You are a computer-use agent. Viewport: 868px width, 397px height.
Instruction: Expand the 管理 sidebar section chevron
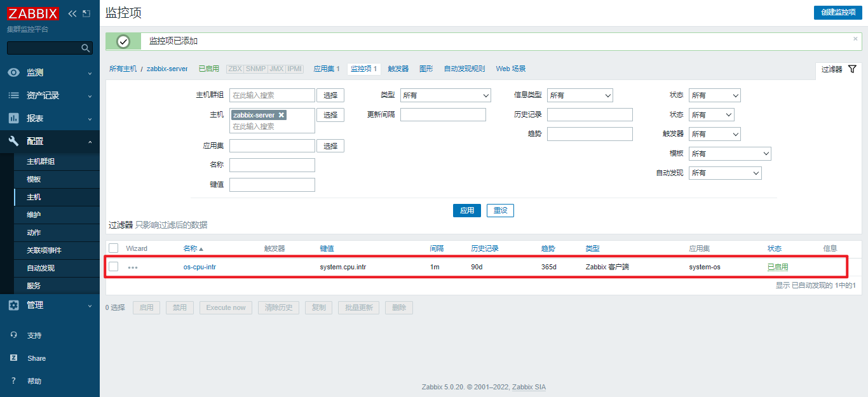click(x=90, y=306)
